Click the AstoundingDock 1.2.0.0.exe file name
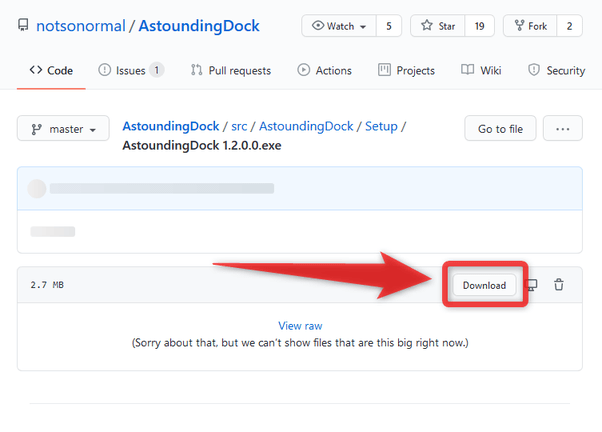 pos(202,146)
